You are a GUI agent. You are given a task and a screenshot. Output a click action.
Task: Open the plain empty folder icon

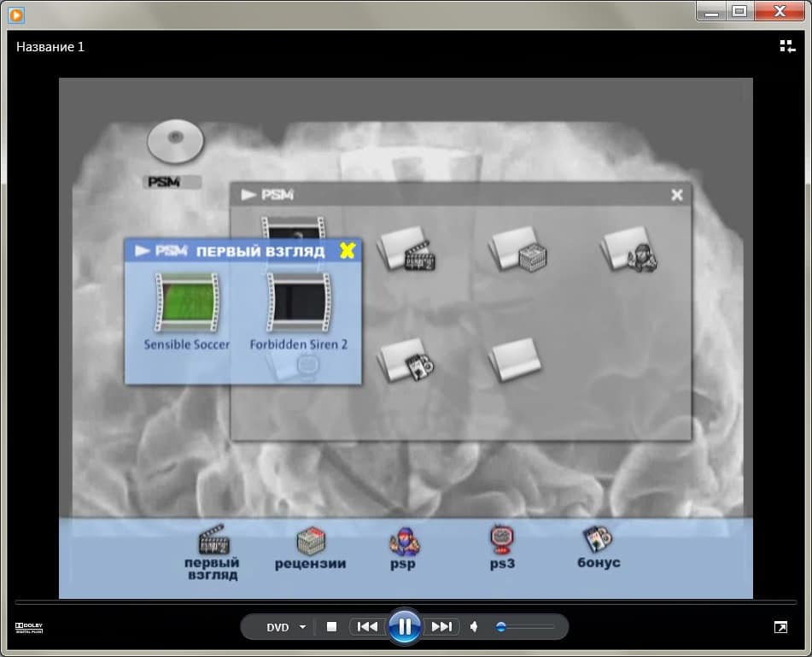pos(515,359)
